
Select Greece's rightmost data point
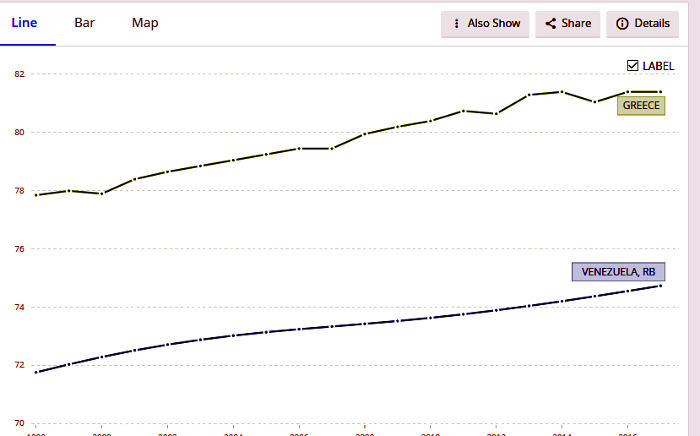click(x=661, y=92)
